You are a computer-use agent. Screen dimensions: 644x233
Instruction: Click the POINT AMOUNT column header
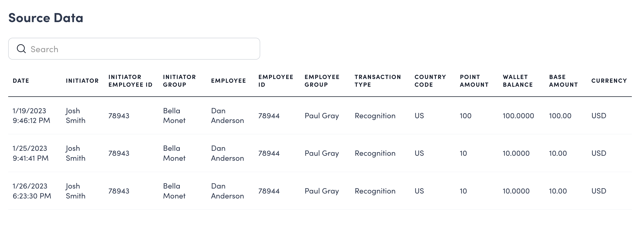tap(474, 80)
